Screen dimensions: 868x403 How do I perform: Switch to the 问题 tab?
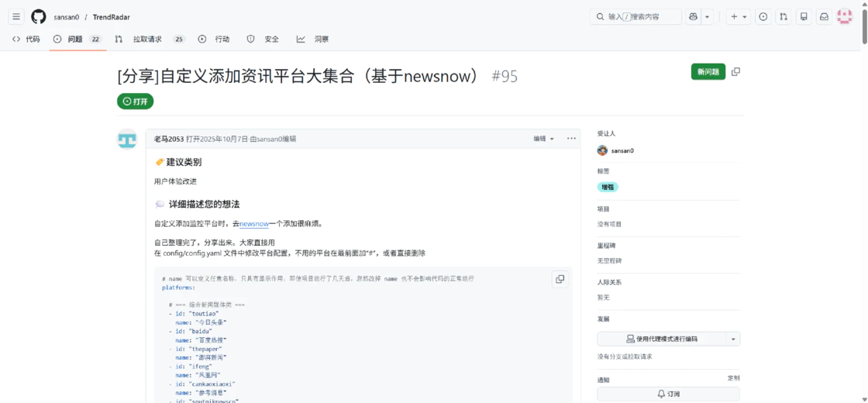point(77,40)
